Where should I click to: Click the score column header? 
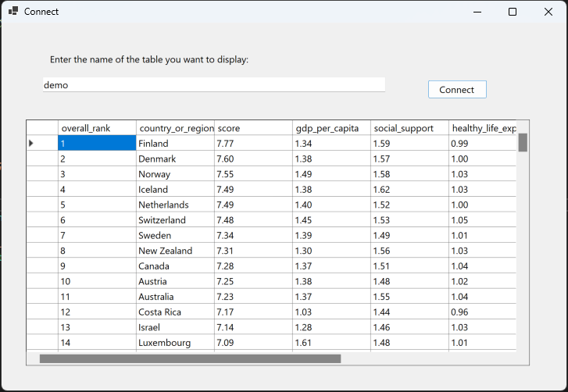click(253, 128)
